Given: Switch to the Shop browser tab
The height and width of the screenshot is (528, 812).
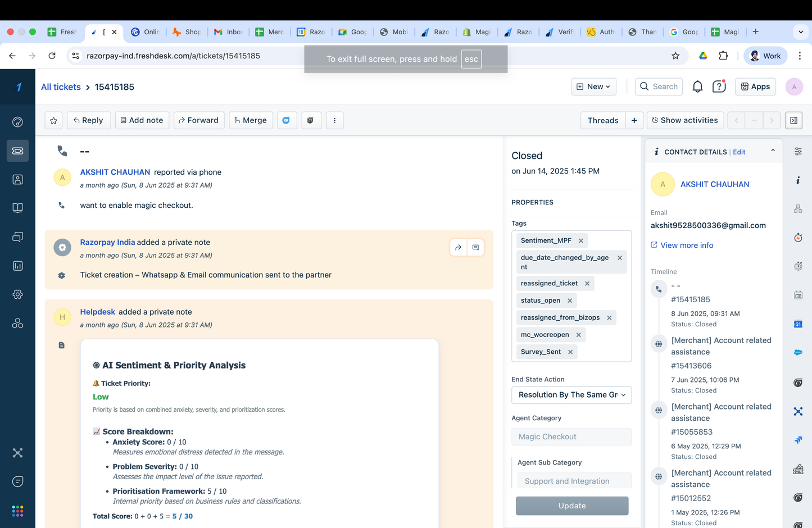Looking at the screenshot, I should pos(186,32).
